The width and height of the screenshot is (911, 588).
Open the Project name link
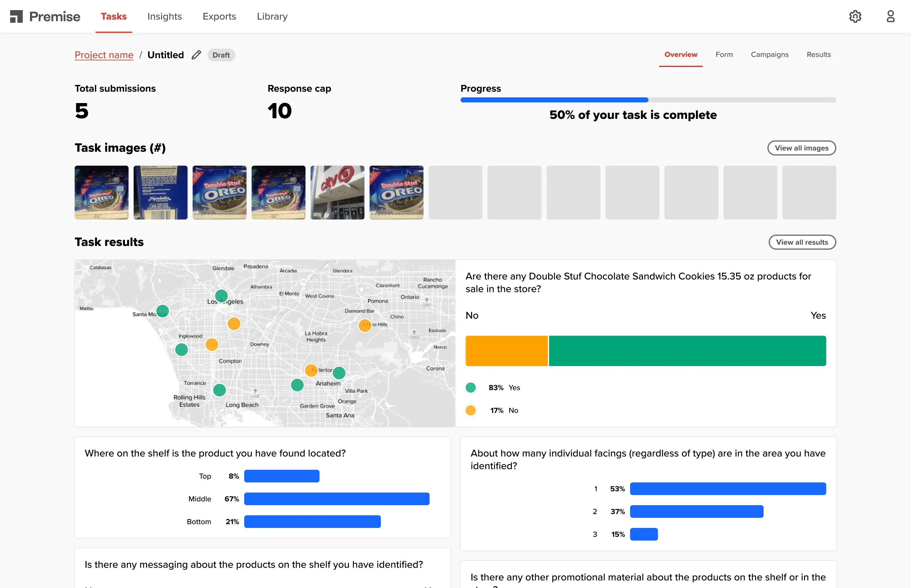coord(104,55)
